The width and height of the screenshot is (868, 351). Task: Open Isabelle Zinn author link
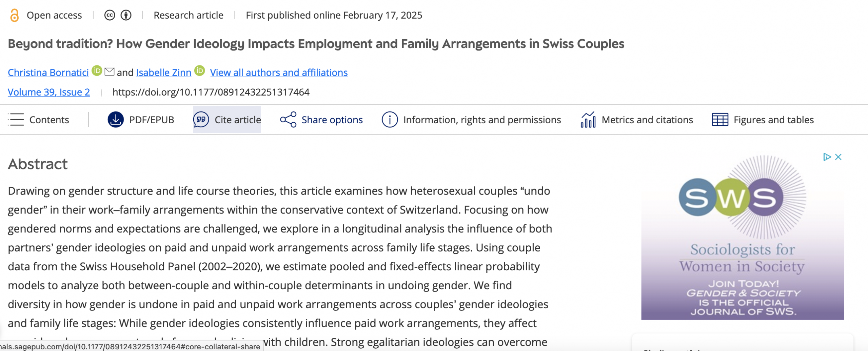[164, 73]
